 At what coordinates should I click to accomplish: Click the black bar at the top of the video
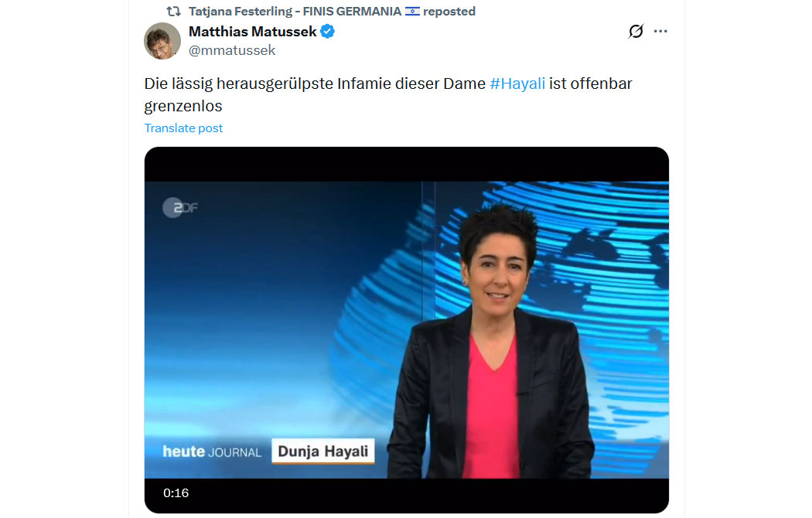tap(407, 164)
